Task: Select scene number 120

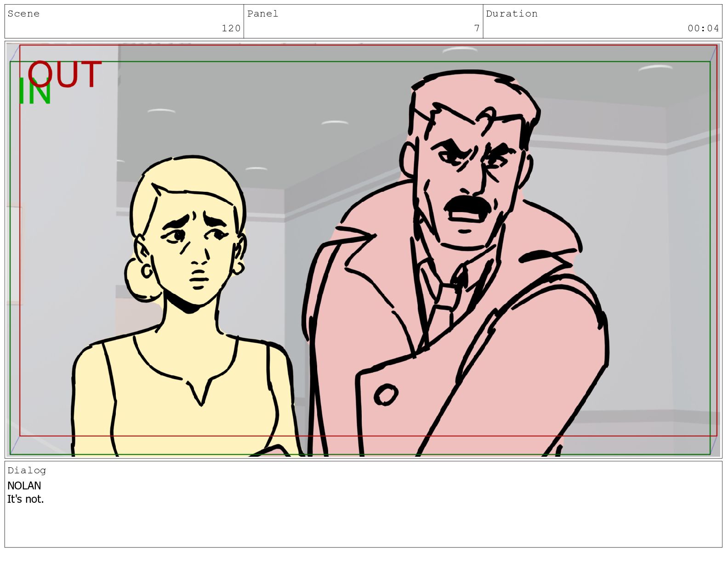Action: click(x=231, y=29)
